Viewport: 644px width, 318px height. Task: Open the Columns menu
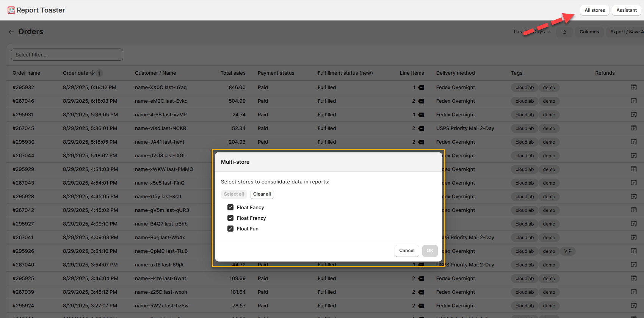click(589, 32)
